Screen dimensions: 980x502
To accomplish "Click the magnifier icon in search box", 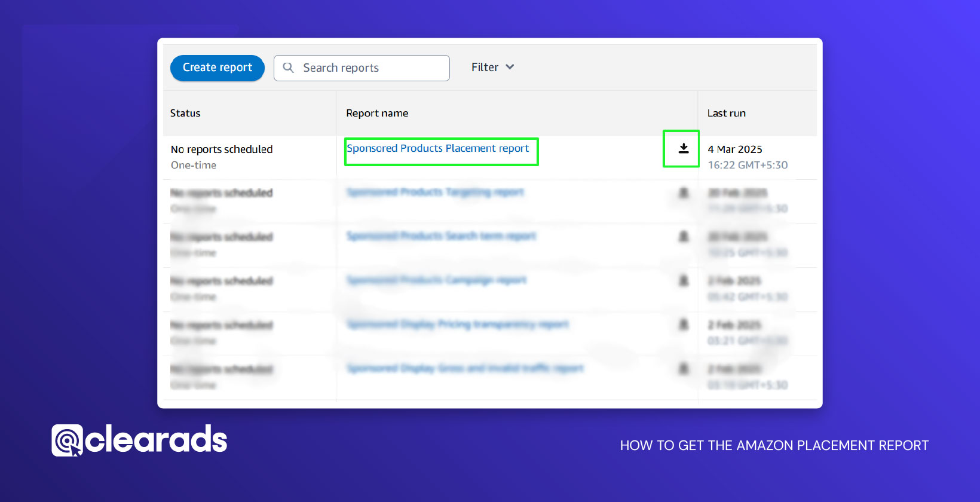I will 288,68.
